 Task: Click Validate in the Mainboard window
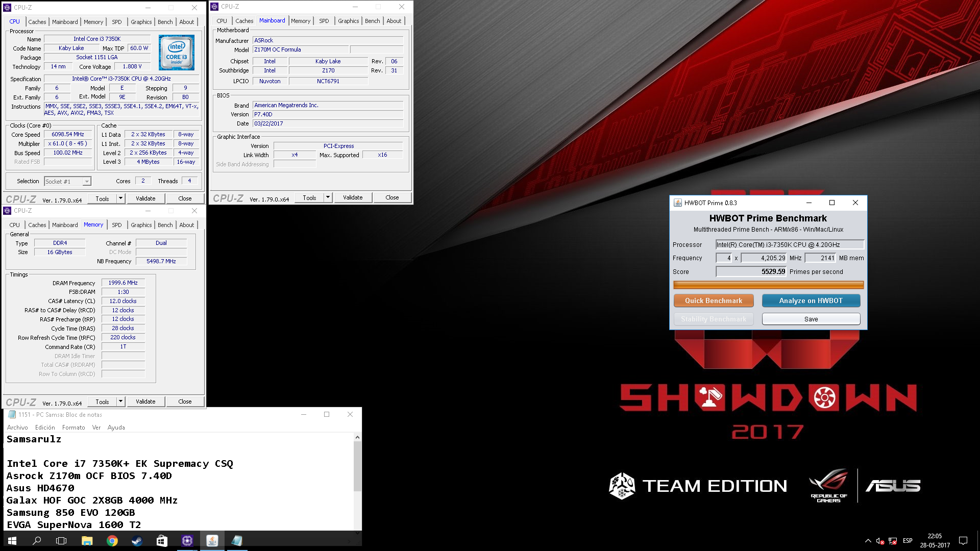point(353,197)
